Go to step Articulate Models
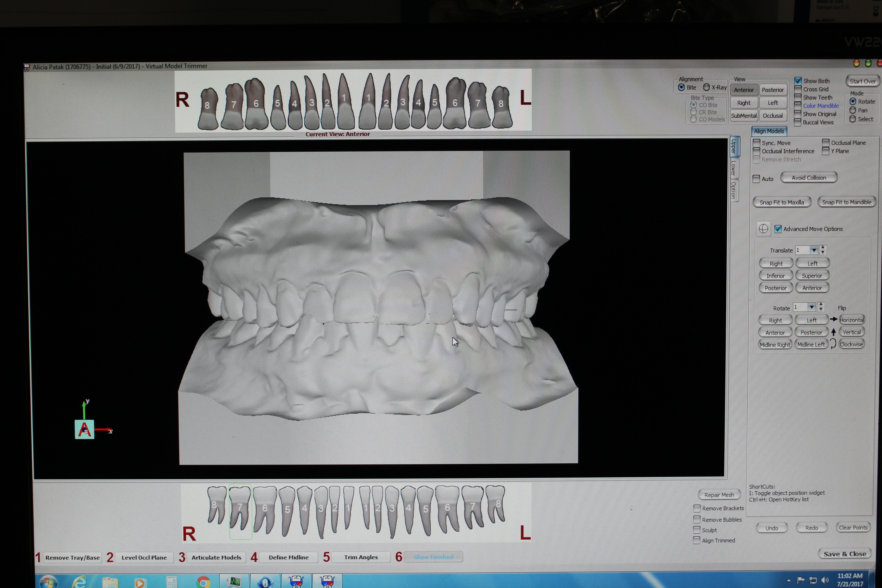The height and width of the screenshot is (588, 882). 216,557
